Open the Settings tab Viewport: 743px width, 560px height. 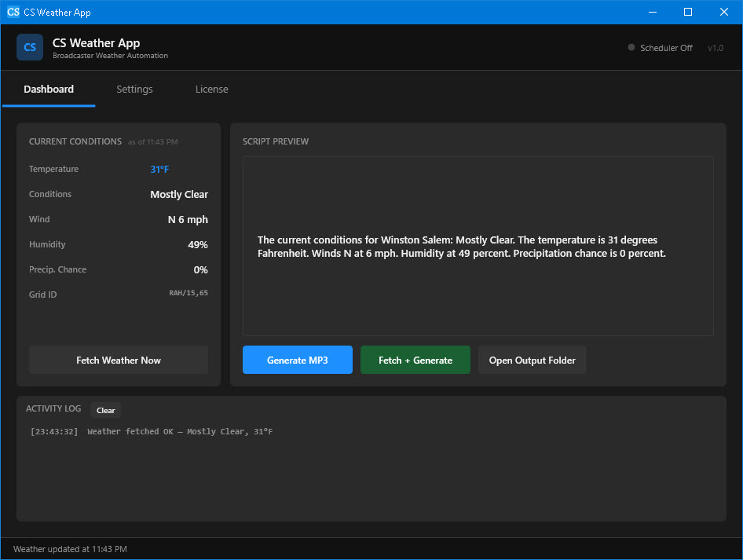pos(134,90)
